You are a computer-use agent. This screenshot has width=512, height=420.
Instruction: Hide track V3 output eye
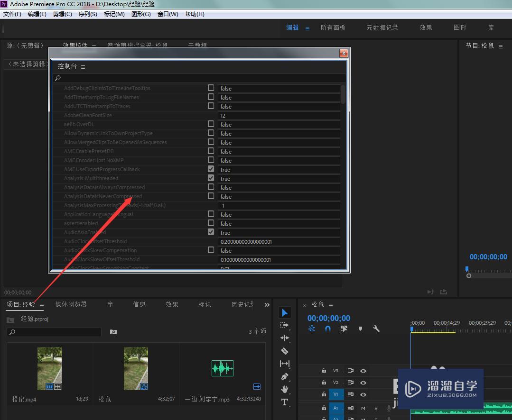click(363, 371)
